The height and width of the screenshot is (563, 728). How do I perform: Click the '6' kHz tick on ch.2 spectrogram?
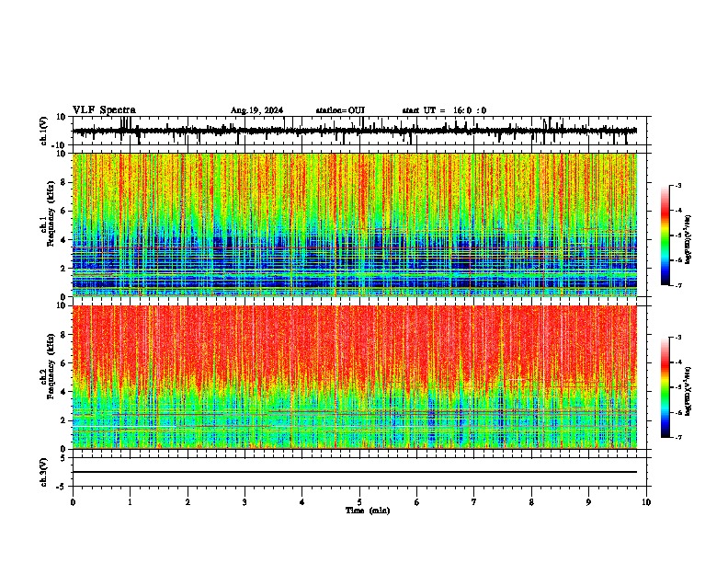64,363
